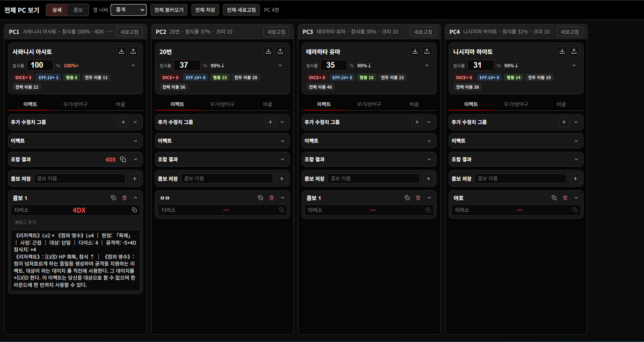The height and width of the screenshot is (342, 644).
Task: Expand the 추가 수정치 그룹 section in PC4
Action: 576,122
